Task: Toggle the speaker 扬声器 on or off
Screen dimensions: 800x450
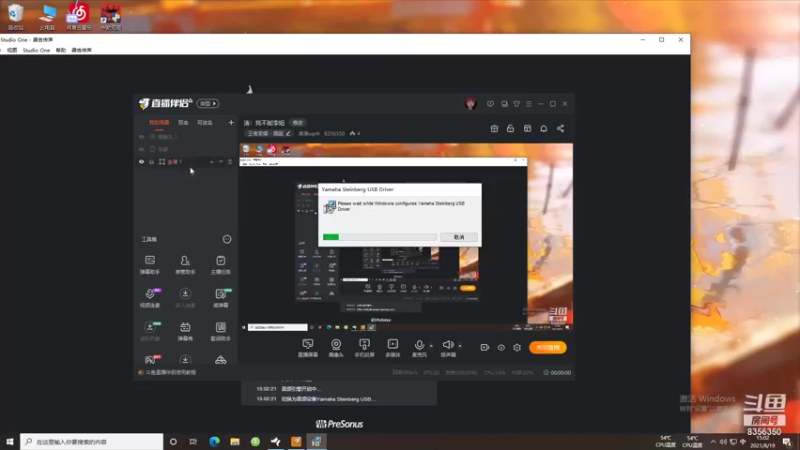Action: point(448,348)
